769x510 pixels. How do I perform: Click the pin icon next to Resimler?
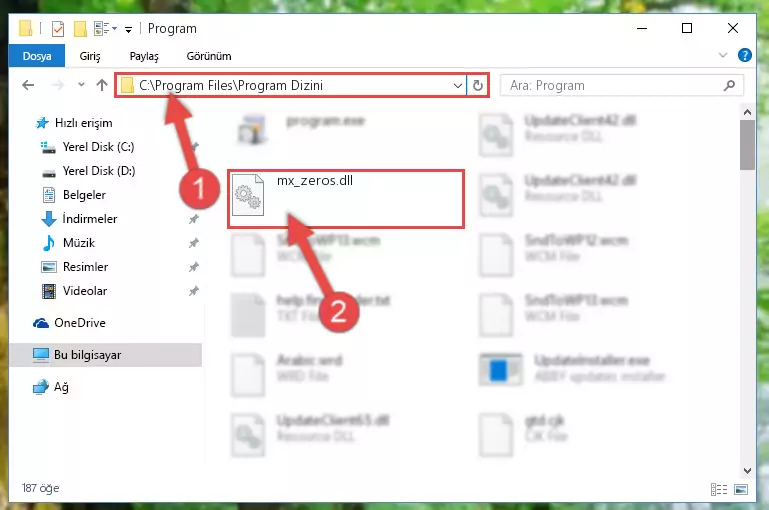[194, 267]
